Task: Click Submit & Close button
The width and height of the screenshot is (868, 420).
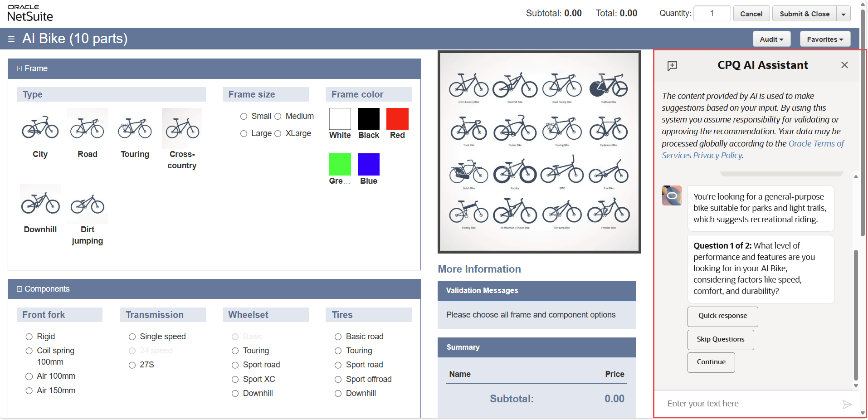Action: (x=805, y=14)
